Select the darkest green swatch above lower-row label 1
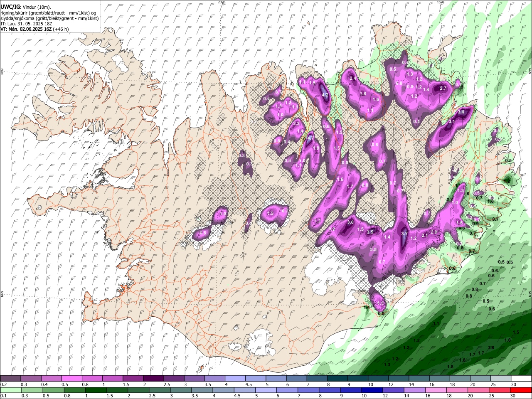 click(x=96, y=390)
